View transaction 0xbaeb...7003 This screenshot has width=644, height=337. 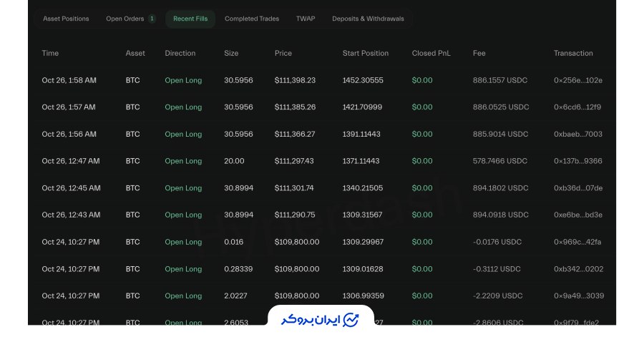[577, 135]
